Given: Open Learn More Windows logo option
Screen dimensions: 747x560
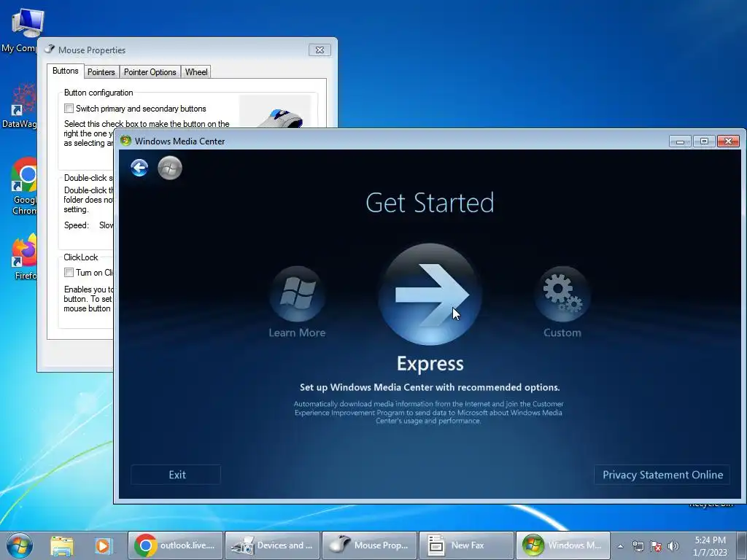Looking at the screenshot, I should 298,295.
